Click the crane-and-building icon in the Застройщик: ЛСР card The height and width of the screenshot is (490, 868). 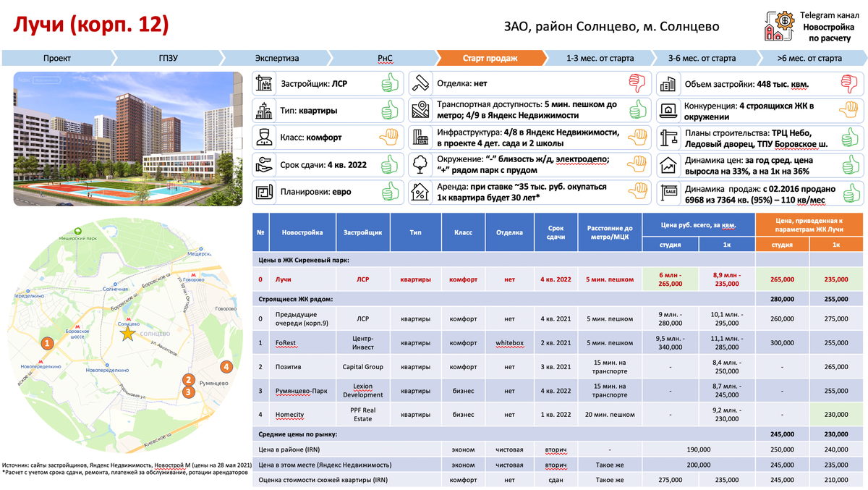pyautogui.click(x=263, y=84)
